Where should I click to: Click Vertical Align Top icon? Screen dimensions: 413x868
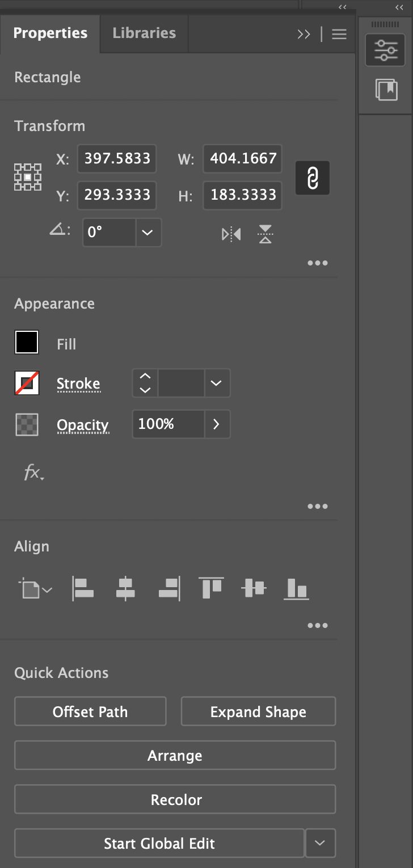click(x=211, y=588)
